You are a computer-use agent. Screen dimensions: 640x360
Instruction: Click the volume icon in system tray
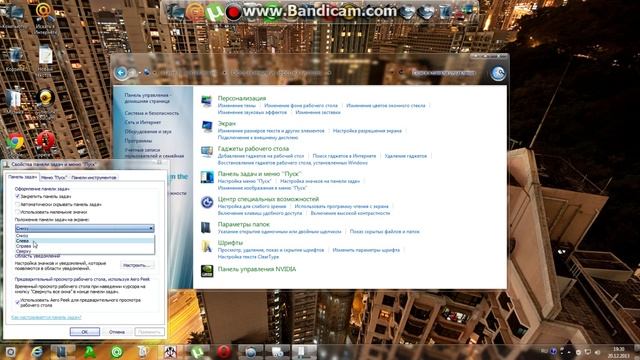[597, 352]
